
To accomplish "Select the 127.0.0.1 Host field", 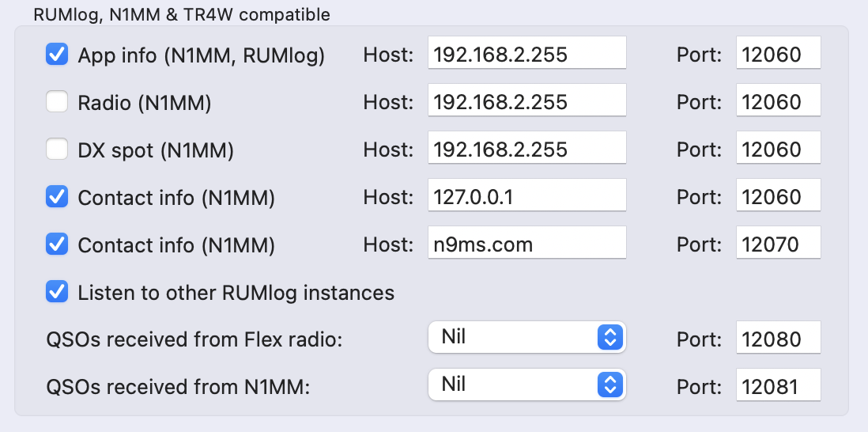I will click(527, 195).
